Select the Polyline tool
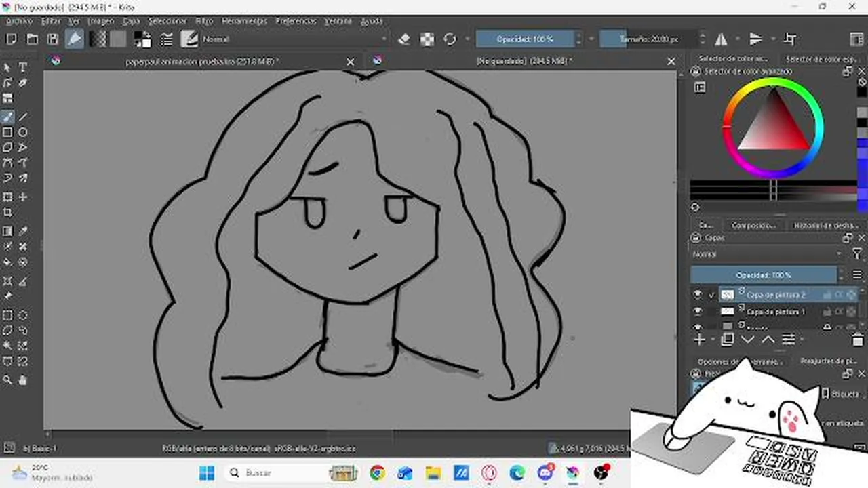 point(22,147)
